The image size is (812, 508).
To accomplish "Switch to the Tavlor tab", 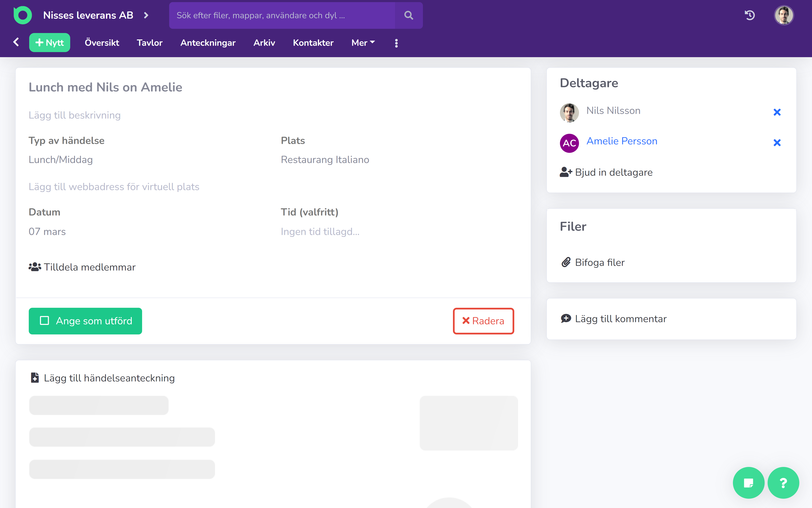I will tap(150, 43).
